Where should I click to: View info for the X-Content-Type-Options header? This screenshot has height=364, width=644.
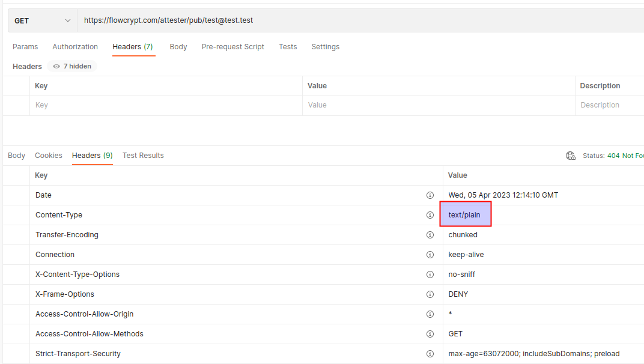click(x=430, y=274)
